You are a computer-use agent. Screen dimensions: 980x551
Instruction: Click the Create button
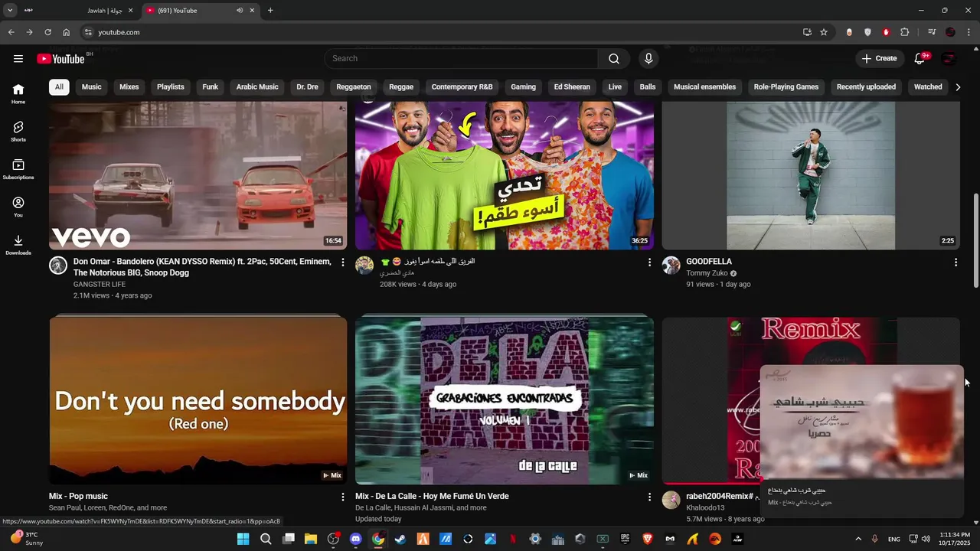[x=879, y=58]
